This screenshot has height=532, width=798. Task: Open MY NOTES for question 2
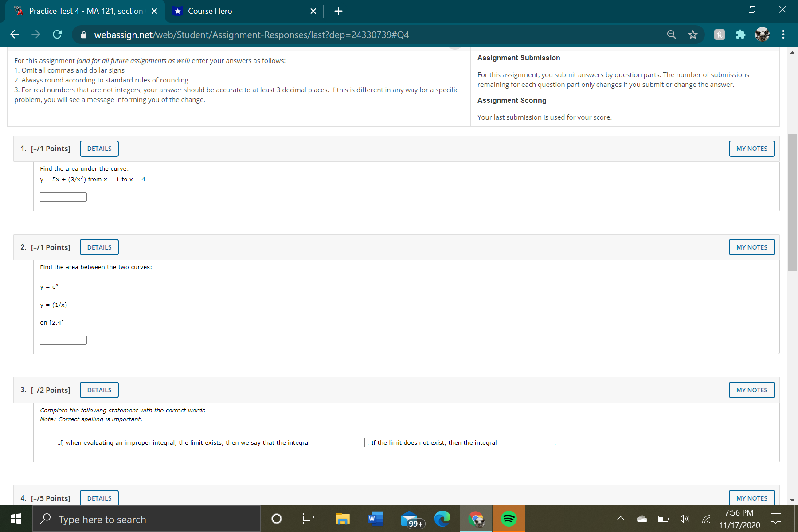[x=752, y=247]
